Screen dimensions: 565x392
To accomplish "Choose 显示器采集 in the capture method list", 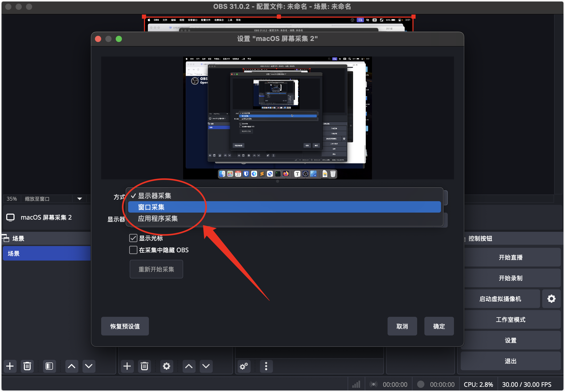I will pyautogui.click(x=285, y=196).
